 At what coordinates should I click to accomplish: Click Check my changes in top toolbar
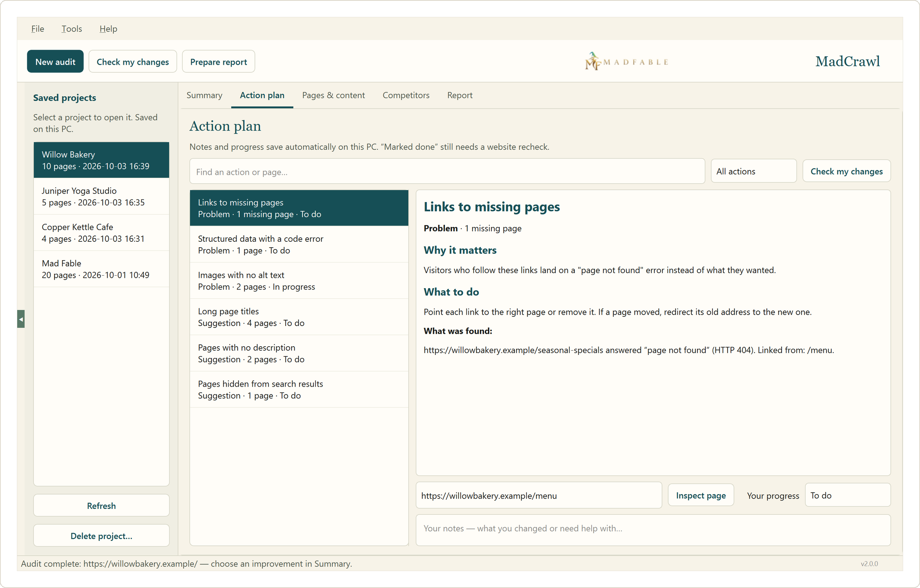tap(132, 61)
